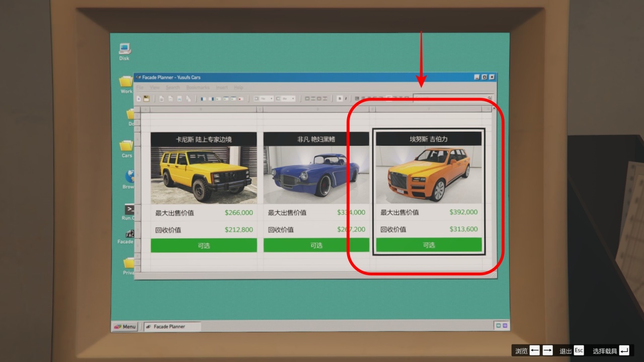Image resolution: width=644 pixels, height=362 pixels.
Task: Click the right arrow key hint beside 浏览
Action: pos(548,350)
